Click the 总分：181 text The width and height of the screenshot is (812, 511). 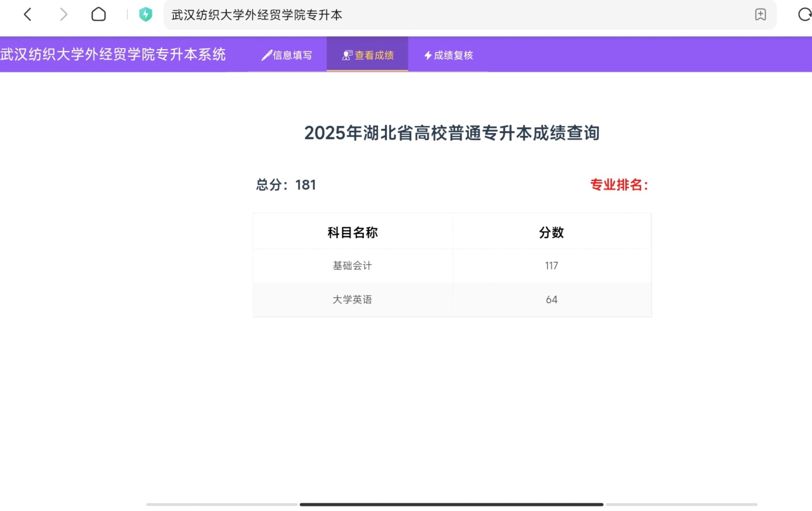point(286,185)
